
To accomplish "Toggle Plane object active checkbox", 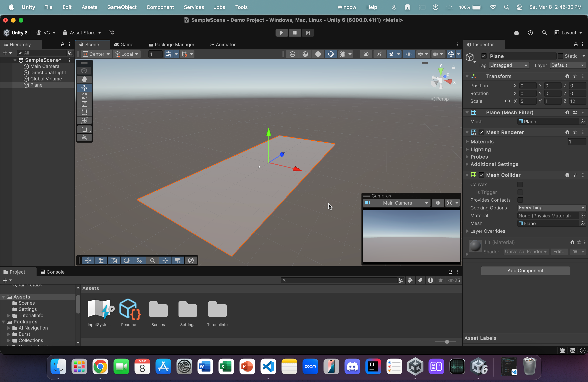I will pyautogui.click(x=484, y=56).
